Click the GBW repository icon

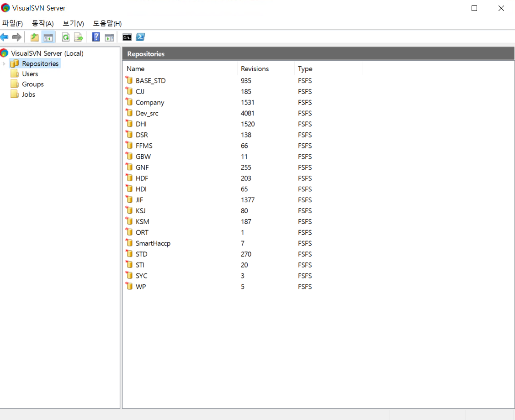pos(129,156)
